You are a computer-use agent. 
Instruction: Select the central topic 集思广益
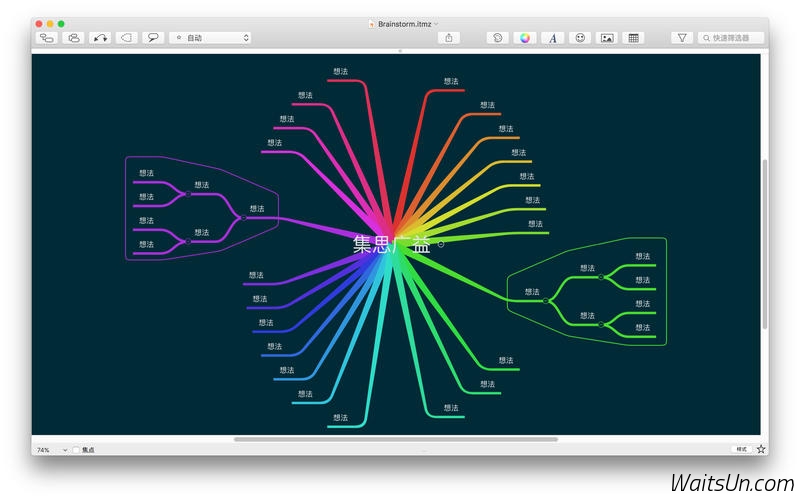tap(392, 244)
